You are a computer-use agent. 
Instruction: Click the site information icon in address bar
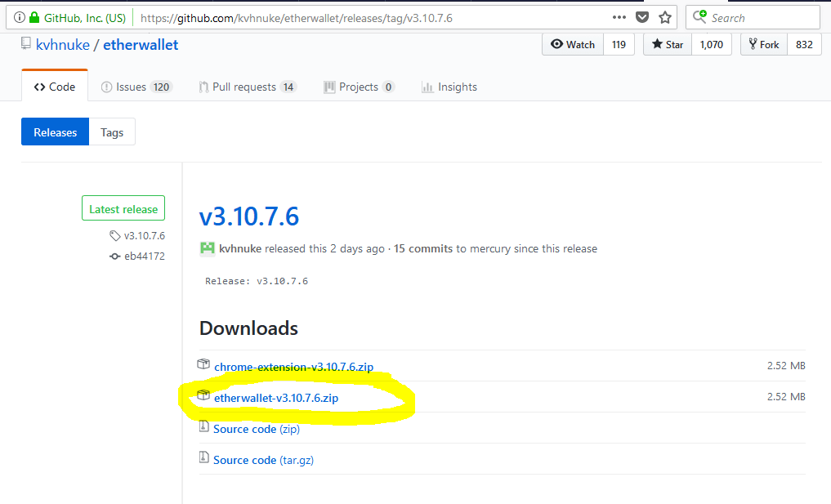[x=19, y=17]
